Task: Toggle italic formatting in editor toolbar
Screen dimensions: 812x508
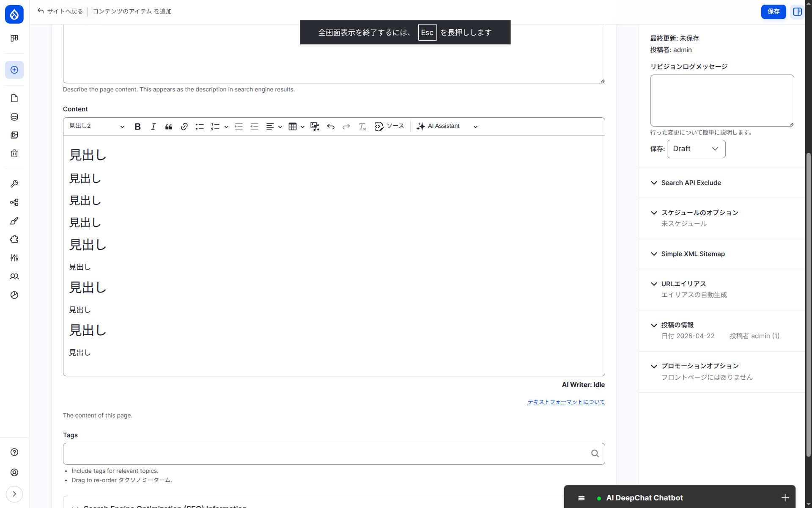Action: [x=153, y=127]
